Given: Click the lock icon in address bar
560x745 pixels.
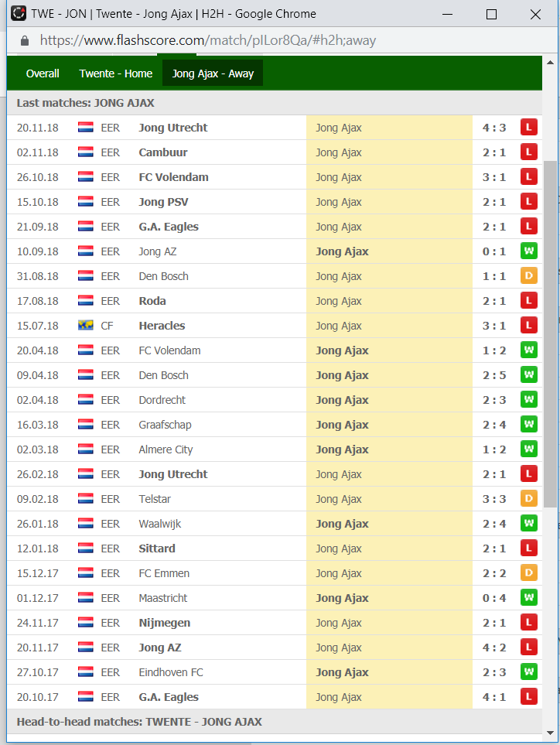Looking at the screenshot, I should [x=26, y=41].
